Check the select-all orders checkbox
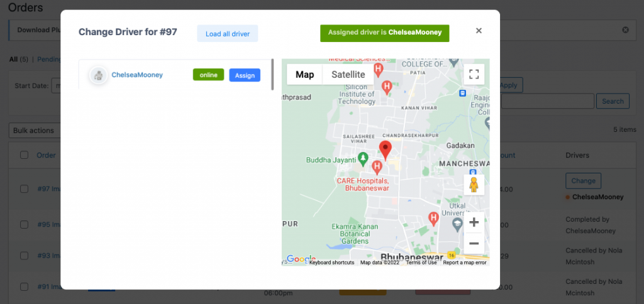The height and width of the screenshot is (304, 644). (x=25, y=155)
